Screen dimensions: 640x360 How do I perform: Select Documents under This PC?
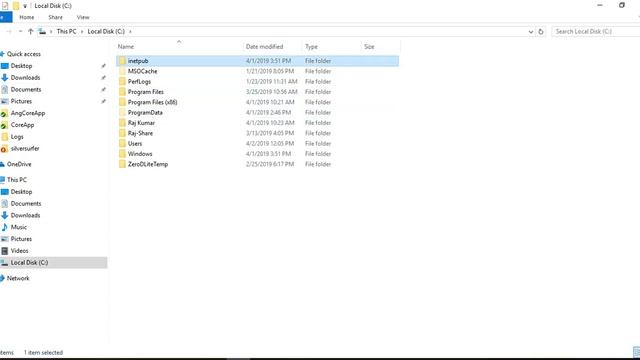26,203
